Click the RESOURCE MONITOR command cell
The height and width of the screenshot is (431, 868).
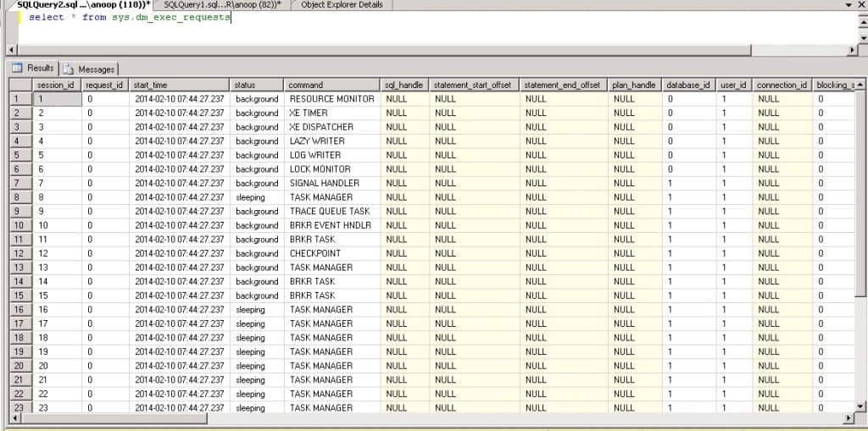[331, 99]
